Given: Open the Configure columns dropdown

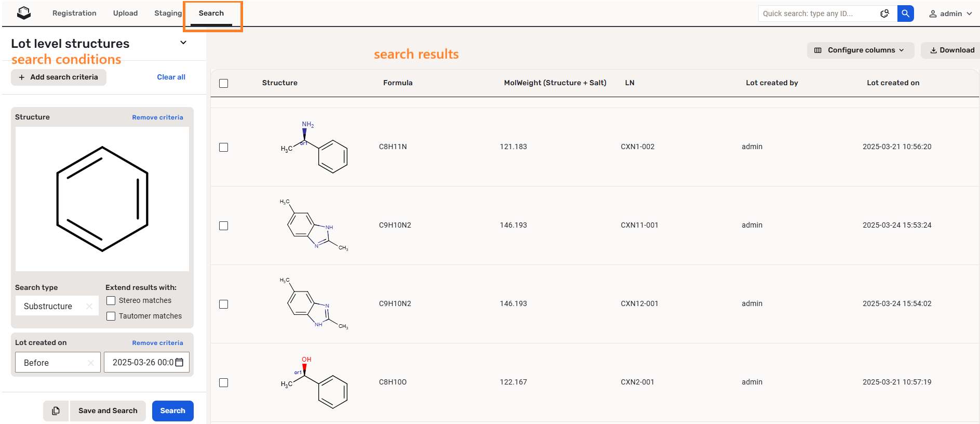Looking at the screenshot, I should click(x=860, y=50).
